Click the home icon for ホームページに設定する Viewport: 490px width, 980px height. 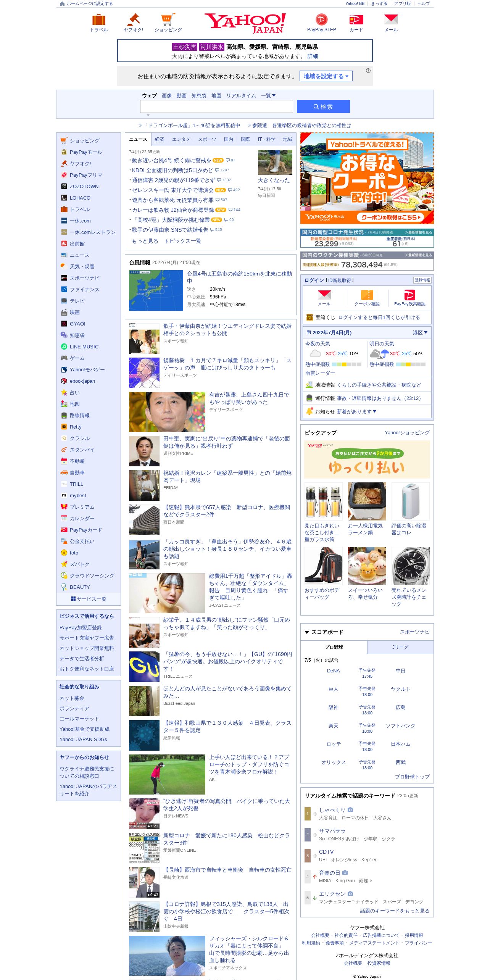(62, 4)
